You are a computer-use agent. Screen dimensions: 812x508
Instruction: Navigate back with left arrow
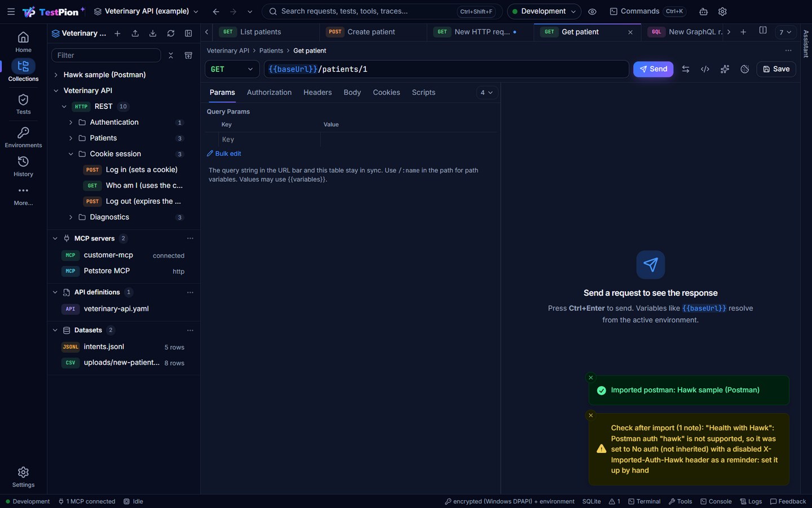(x=216, y=11)
